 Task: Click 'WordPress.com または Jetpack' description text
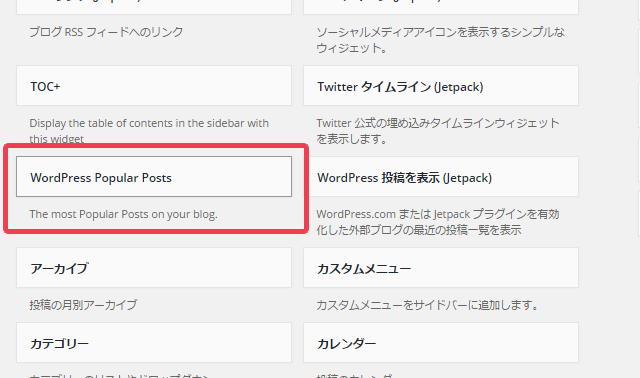[438, 222]
